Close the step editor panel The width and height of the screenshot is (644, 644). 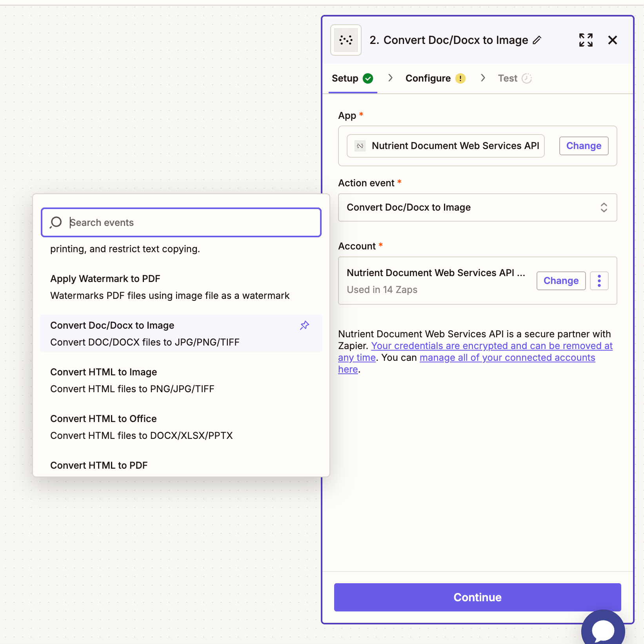coord(613,40)
